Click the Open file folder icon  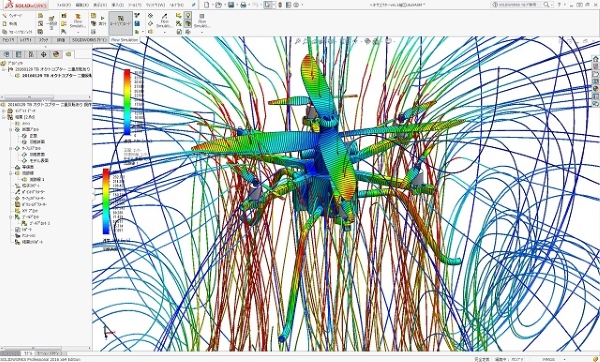[218, 5]
